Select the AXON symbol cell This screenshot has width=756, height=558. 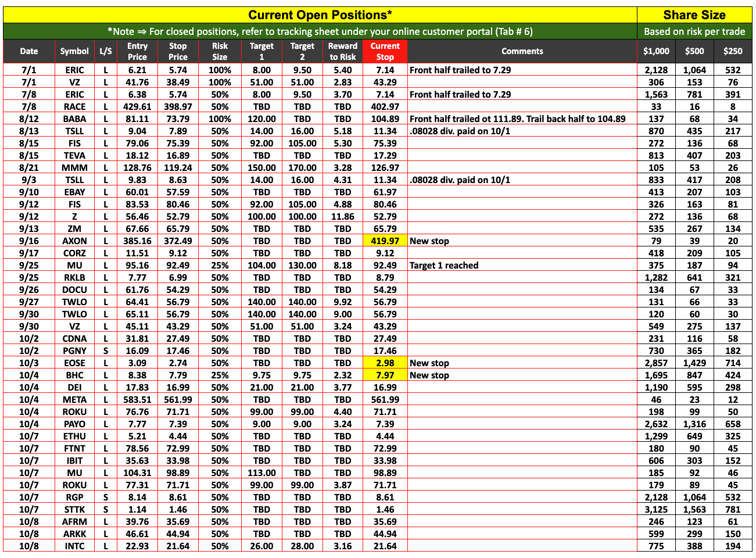[74, 241]
